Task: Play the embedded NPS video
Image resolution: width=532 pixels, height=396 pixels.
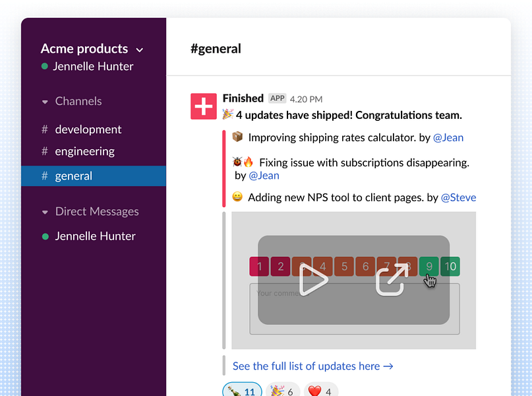Action: [313, 280]
